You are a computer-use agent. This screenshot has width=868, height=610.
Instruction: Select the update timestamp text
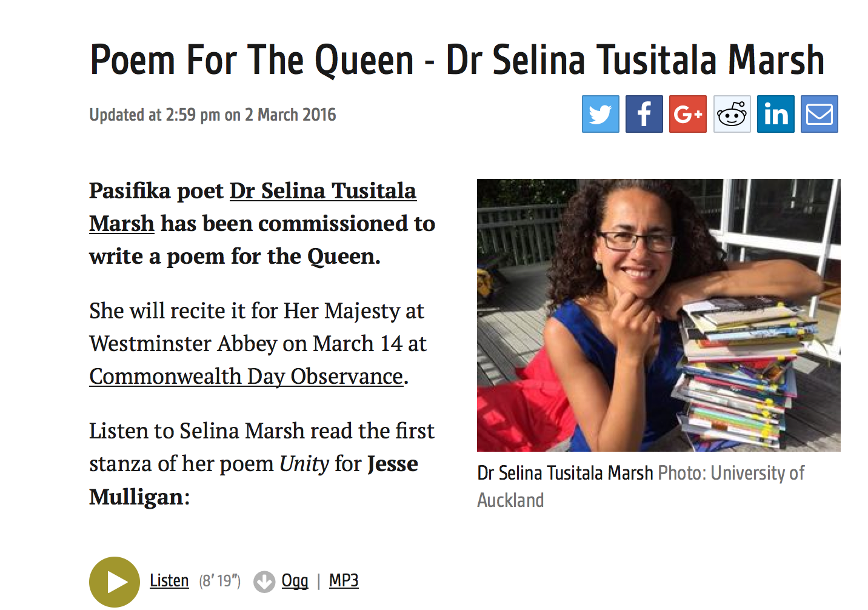coord(212,115)
